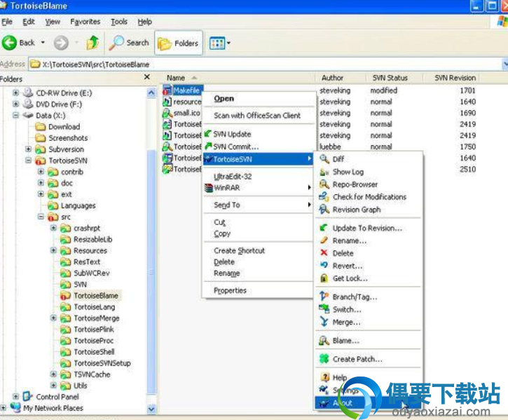Select the Screenshots folder in tree
Viewport: 508px width, 420px height.
tap(68, 138)
